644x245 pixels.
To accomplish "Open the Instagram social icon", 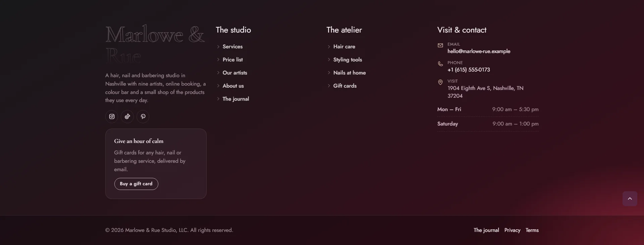I will coord(112,116).
